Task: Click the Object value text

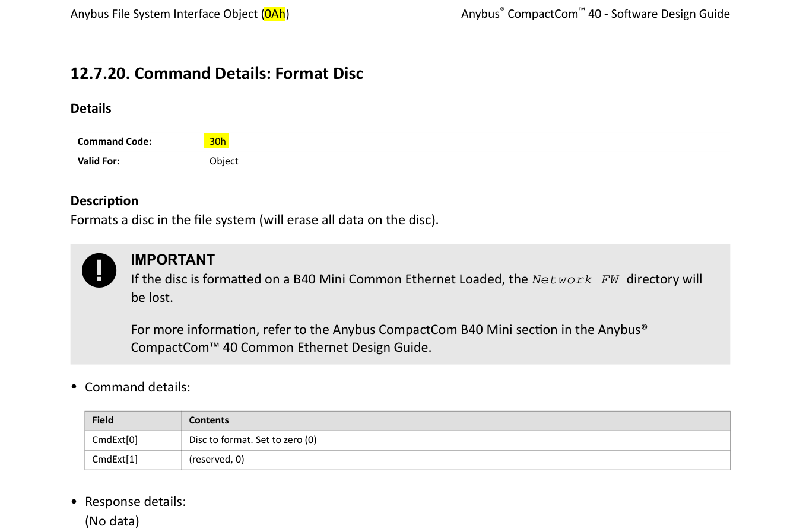Action: click(224, 161)
